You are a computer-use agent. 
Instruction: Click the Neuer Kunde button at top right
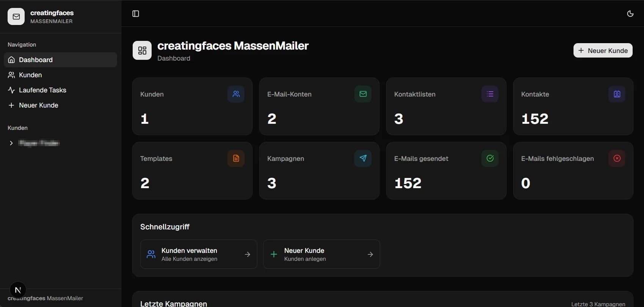click(603, 50)
